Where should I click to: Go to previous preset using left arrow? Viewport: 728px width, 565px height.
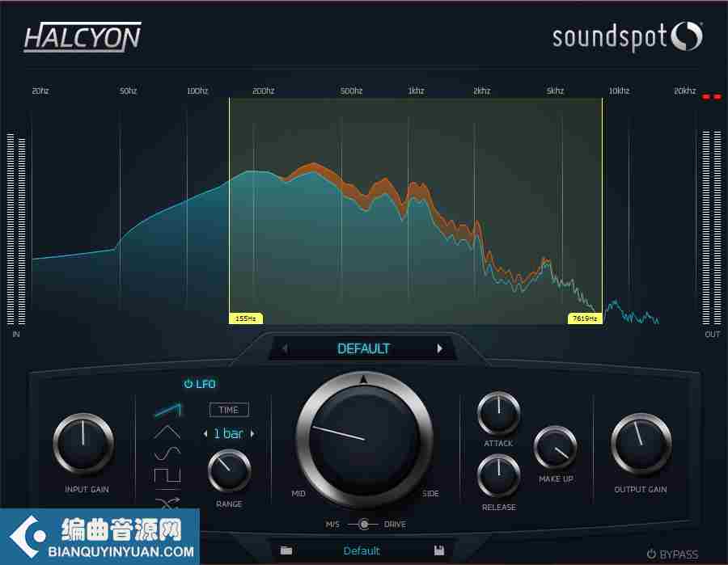[285, 348]
